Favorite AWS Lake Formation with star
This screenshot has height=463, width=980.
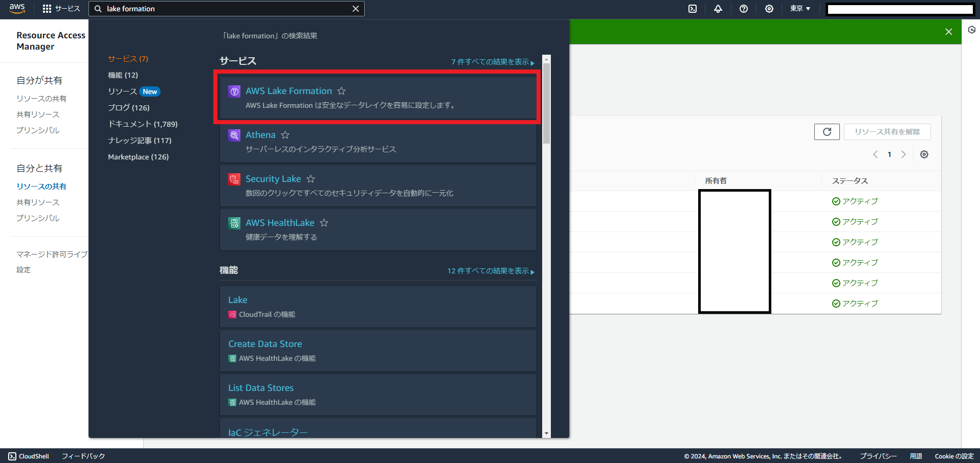click(x=341, y=91)
